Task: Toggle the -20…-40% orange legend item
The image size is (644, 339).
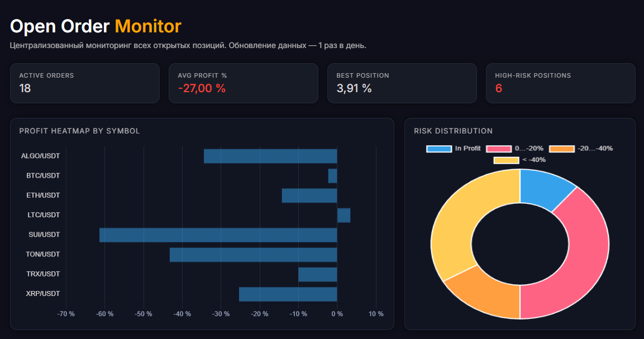Action: pos(581,149)
